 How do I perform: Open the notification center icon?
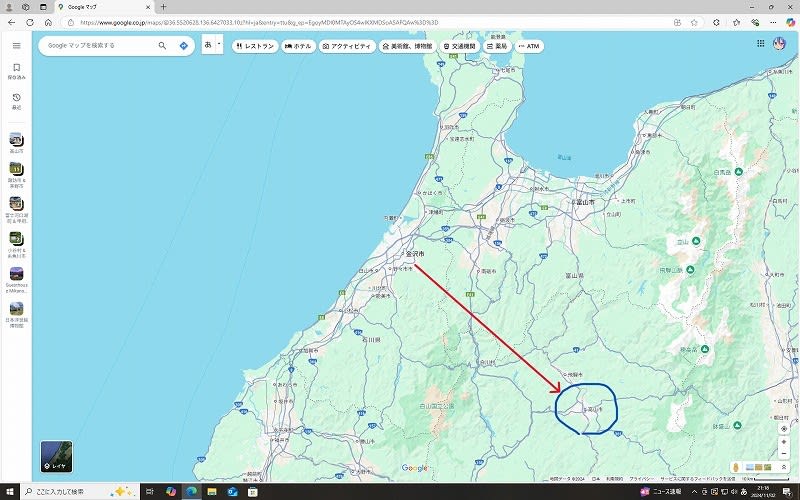point(787,492)
